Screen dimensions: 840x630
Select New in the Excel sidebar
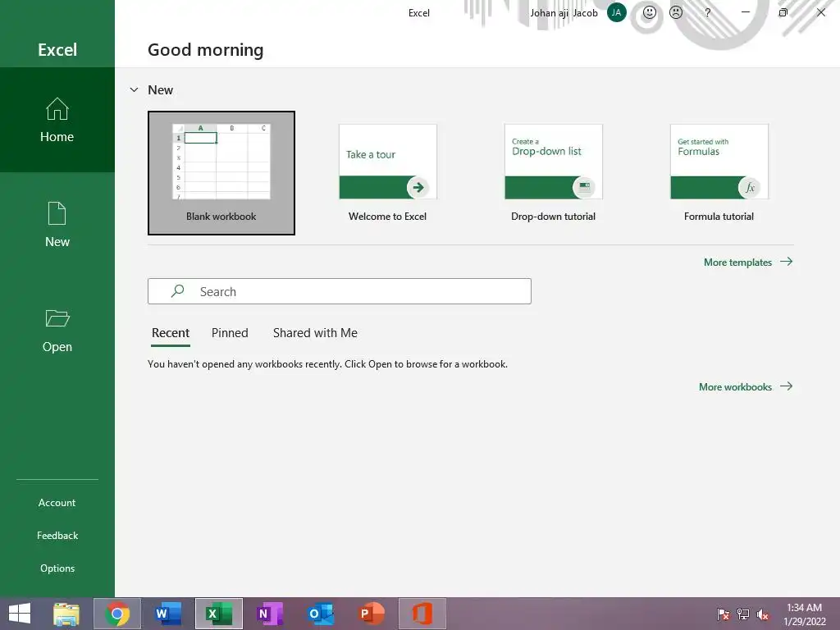click(x=57, y=225)
